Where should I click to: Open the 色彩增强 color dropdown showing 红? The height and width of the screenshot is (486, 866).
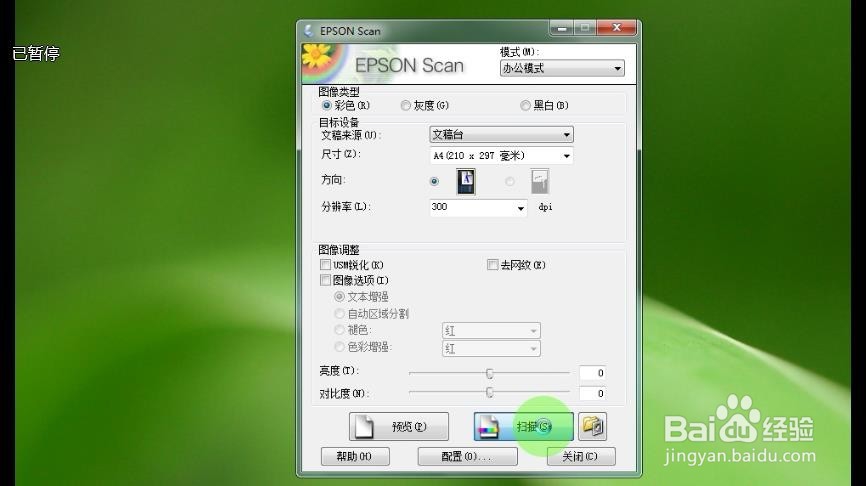click(x=491, y=348)
